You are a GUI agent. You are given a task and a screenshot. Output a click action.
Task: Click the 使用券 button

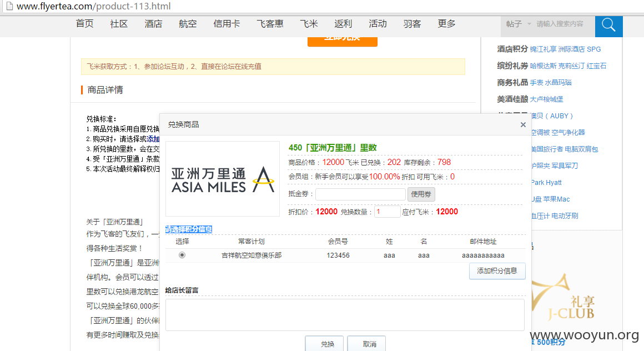pos(421,194)
